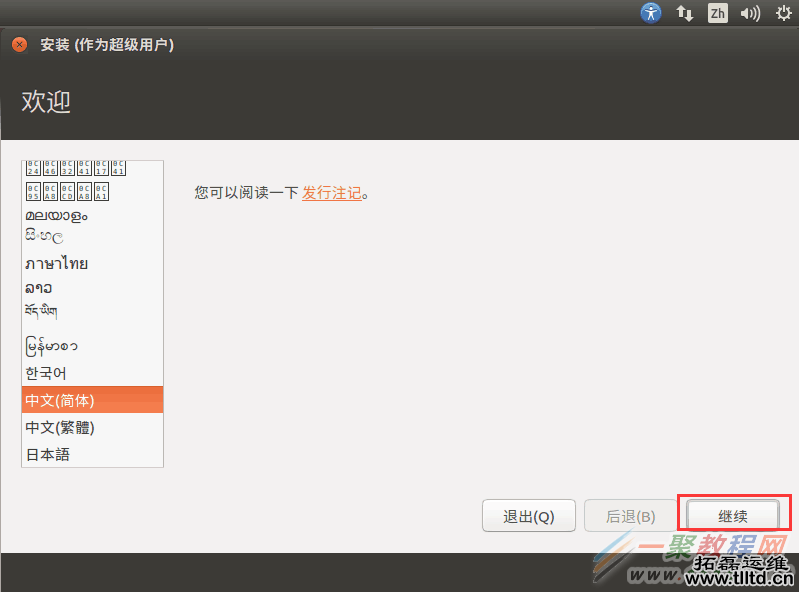Open the system power gear menu
Viewport: 799px width, 592px height.
pyautogui.click(x=784, y=13)
